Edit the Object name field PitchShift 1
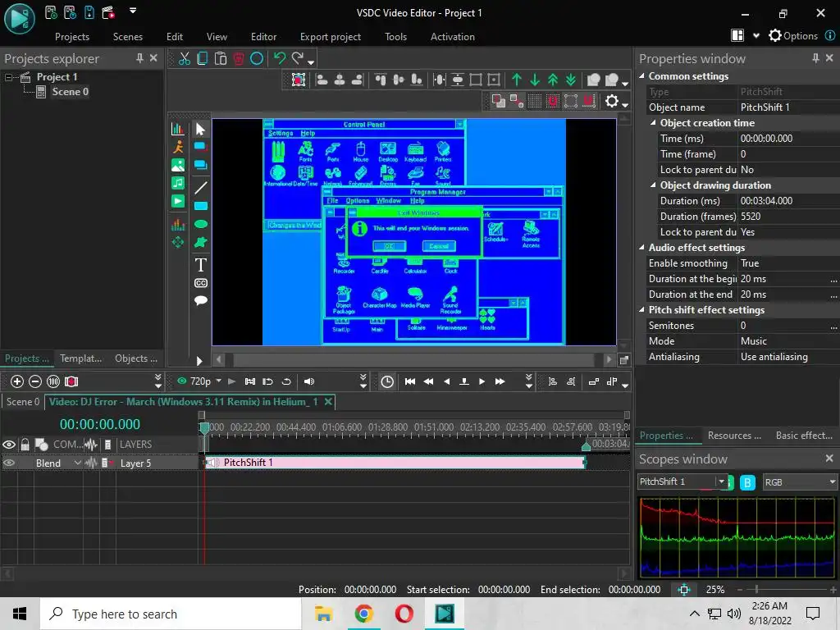The image size is (840, 630). (788, 107)
